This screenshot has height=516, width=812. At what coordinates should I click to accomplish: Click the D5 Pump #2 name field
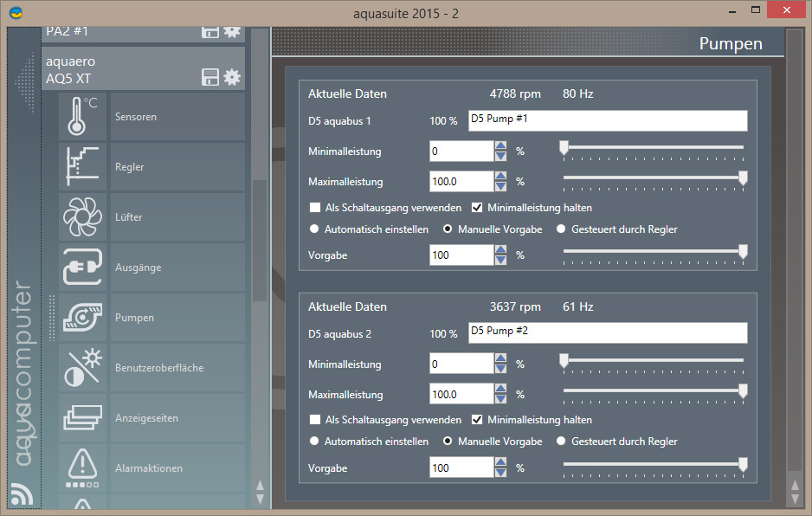tap(607, 333)
